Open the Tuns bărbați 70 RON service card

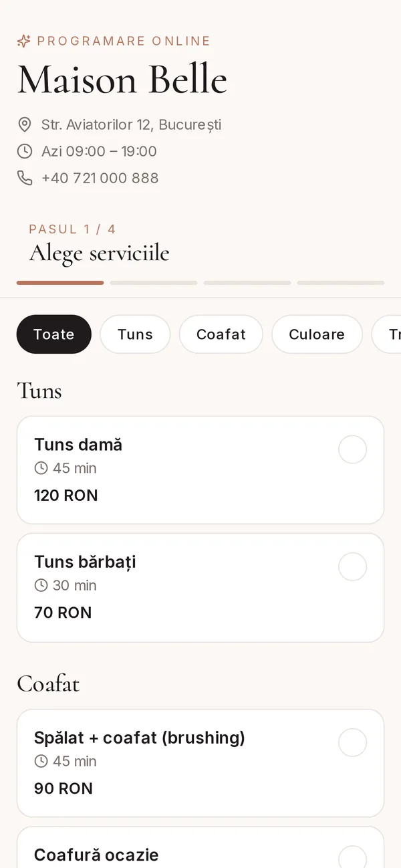pos(200,588)
